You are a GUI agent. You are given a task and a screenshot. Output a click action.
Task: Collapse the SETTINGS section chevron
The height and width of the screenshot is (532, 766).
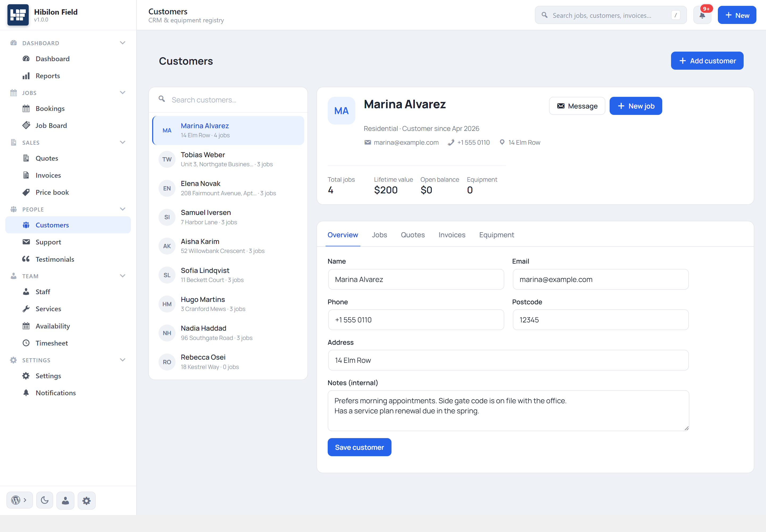pyautogui.click(x=123, y=360)
